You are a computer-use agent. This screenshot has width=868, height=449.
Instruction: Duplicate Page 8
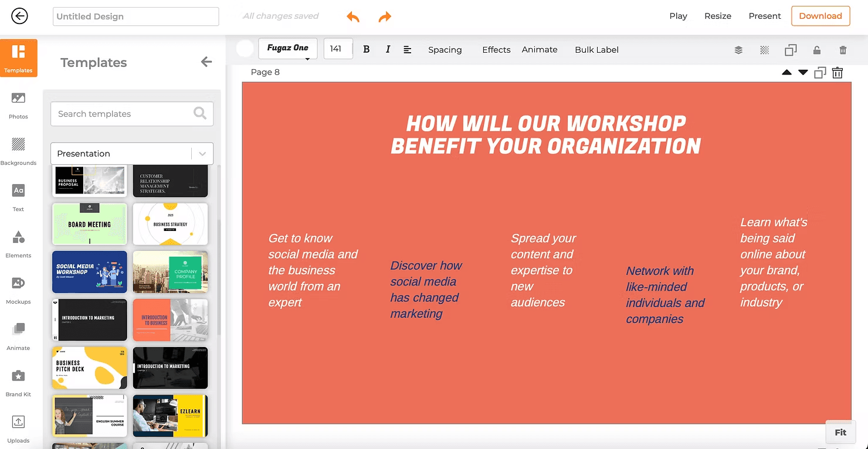pos(820,73)
